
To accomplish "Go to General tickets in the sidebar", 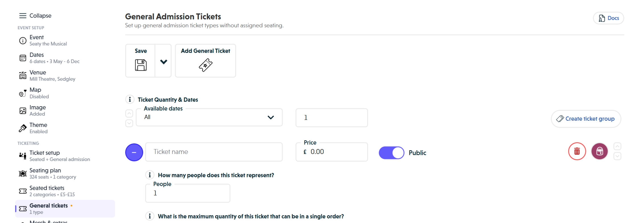I will (x=49, y=208).
